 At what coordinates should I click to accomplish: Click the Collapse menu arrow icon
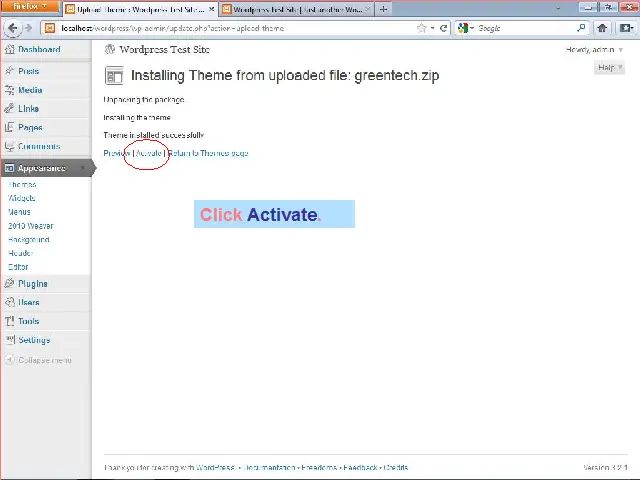(9, 360)
